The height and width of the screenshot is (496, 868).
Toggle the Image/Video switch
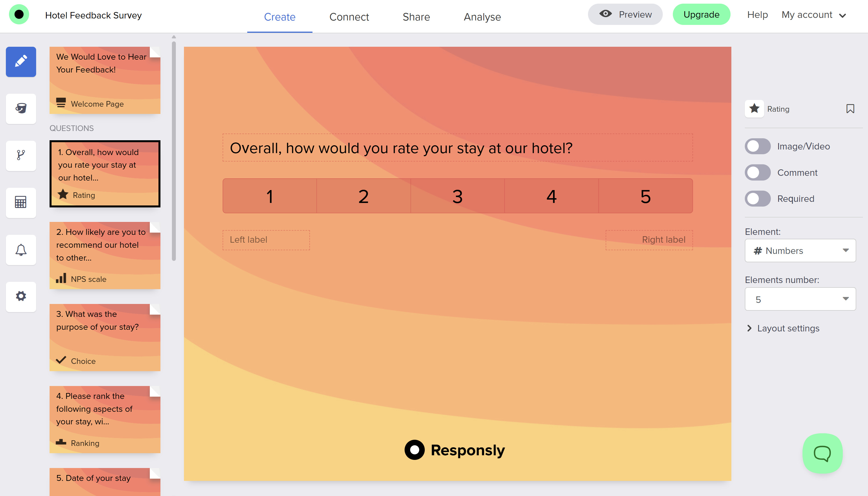point(758,146)
